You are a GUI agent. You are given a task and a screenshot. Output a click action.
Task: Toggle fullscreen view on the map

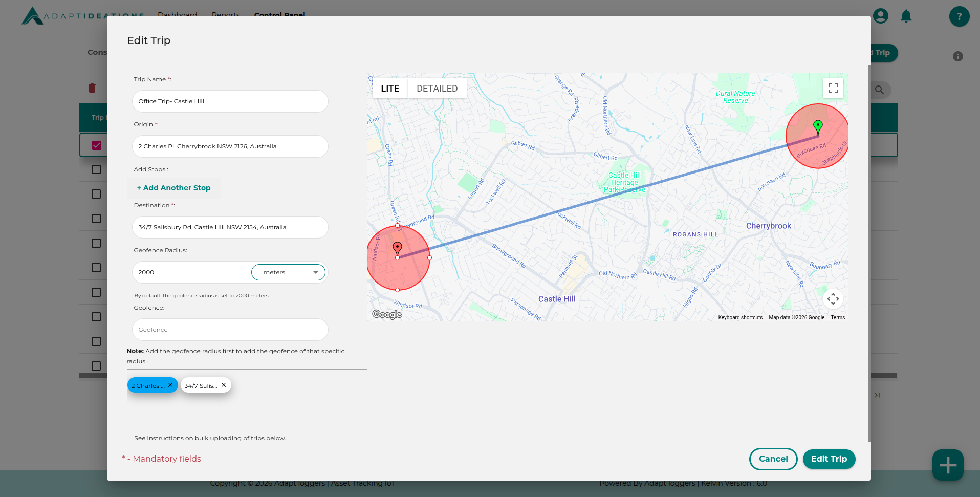coord(833,88)
